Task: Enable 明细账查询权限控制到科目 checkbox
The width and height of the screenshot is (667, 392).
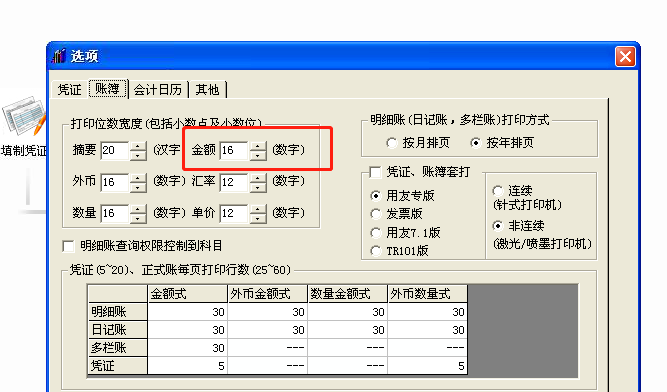Action: pos(68,246)
